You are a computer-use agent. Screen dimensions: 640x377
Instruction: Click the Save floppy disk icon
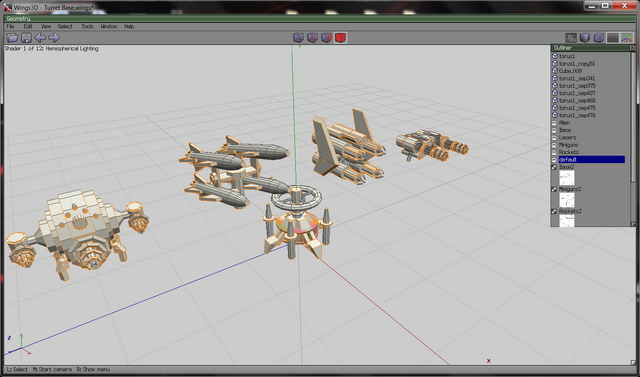pyautogui.click(x=26, y=38)
